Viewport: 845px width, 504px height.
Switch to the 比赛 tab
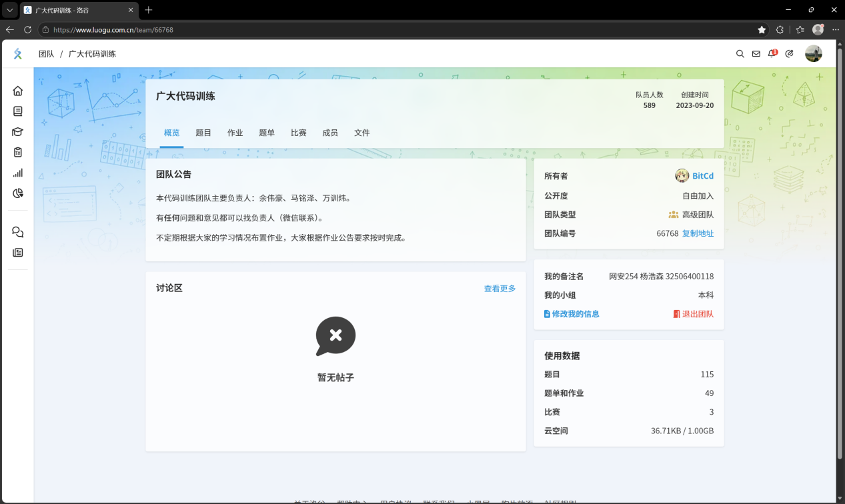tap(299, 133)
